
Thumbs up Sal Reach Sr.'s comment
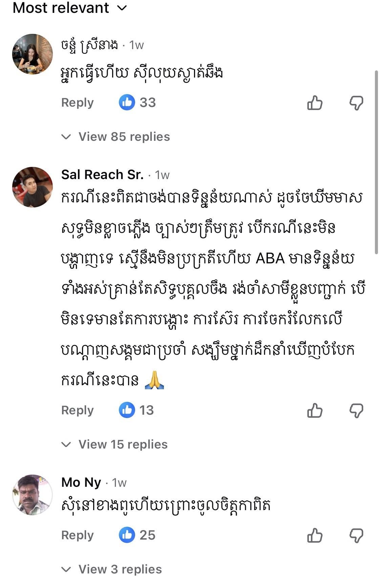tap(315, 411)
